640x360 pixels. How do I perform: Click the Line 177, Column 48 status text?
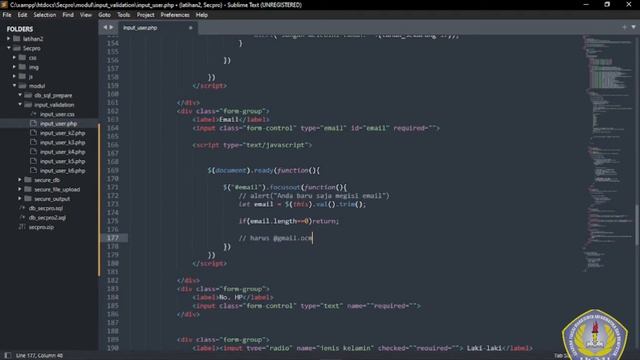tap(39, 356)
